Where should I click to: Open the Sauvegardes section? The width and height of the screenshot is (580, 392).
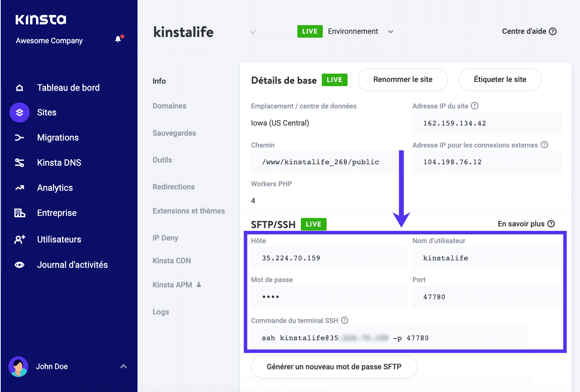pos(174,133)
